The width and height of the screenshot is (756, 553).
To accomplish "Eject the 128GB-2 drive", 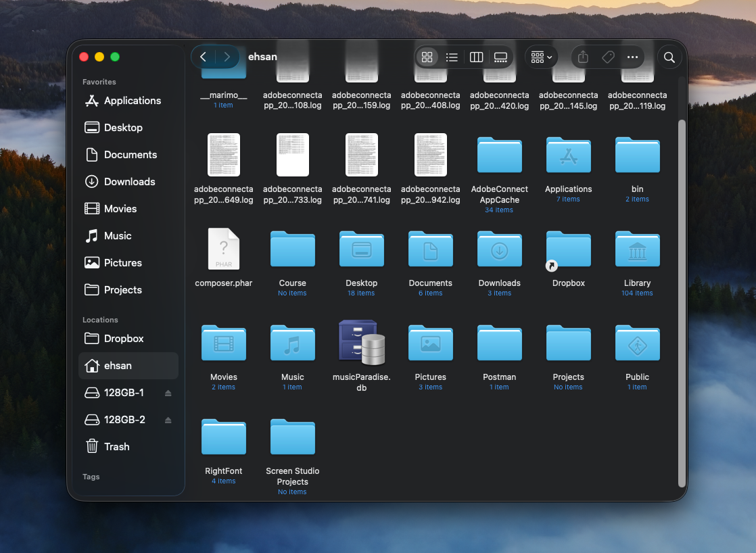I will pyautogui.click(x=168, y=420).
